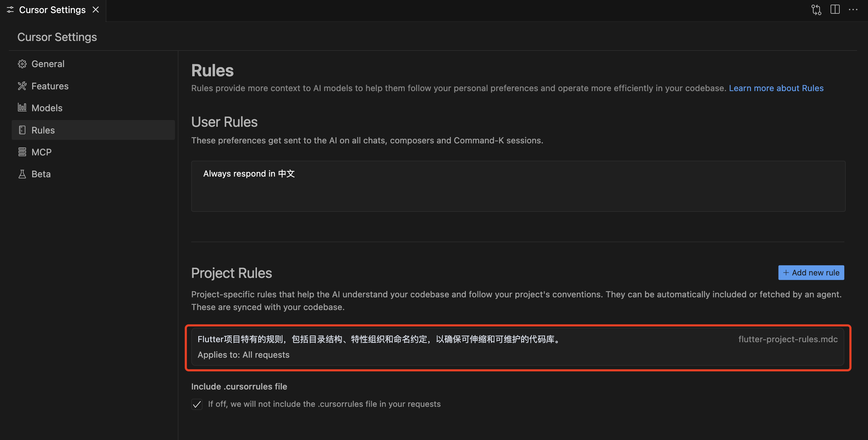868x440 pixels.
Task: Click the Beta flask icon
Action: point(22,174)
